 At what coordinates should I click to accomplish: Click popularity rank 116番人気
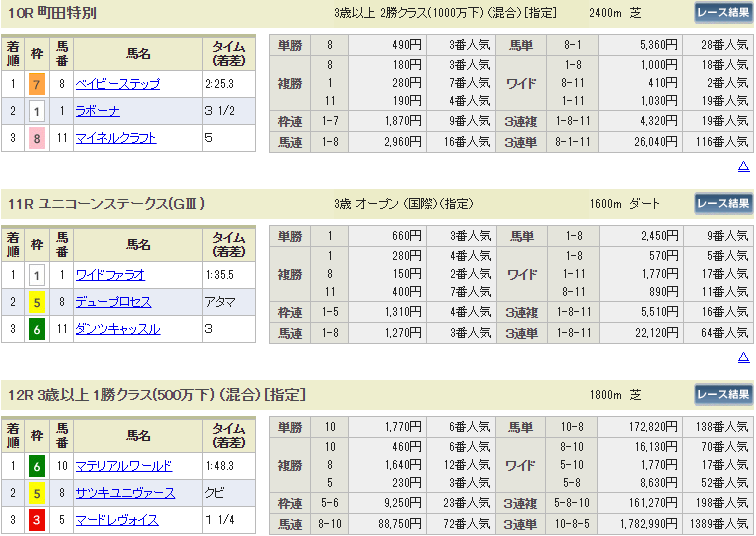(x=722, y=142)
